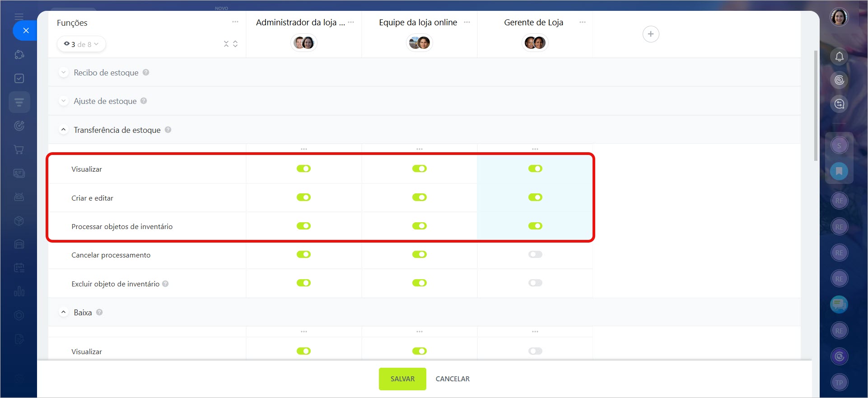Close the permissions slider with X button

point(26,31)
